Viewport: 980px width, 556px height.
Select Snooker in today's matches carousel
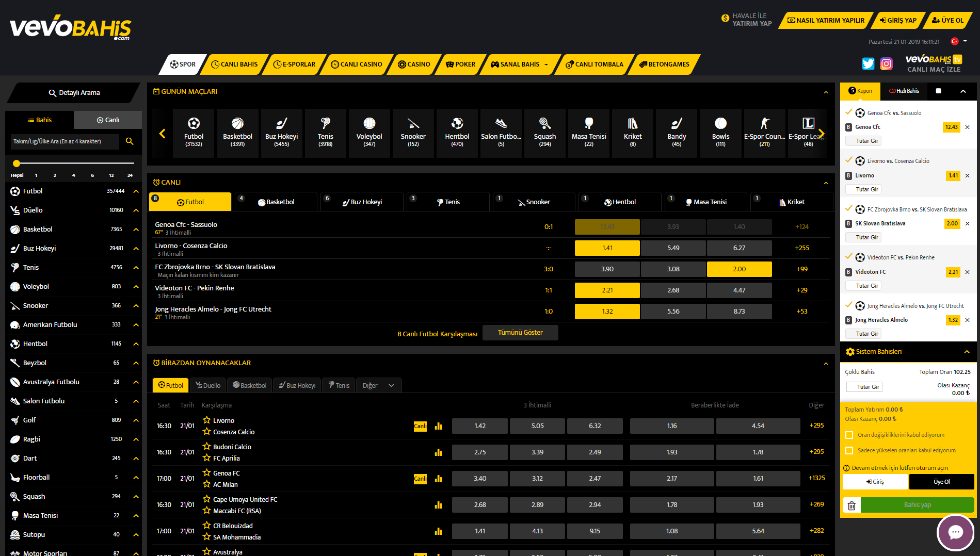(x=413, y=133)
